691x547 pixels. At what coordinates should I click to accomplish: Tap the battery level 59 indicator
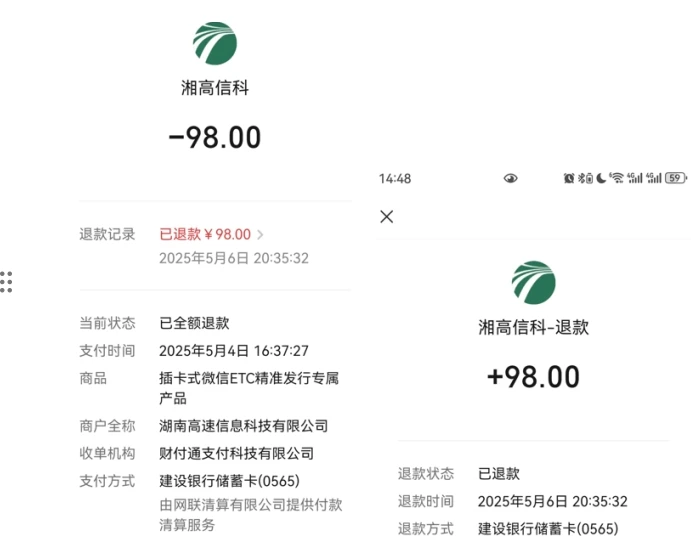click(x=676, y=178)
